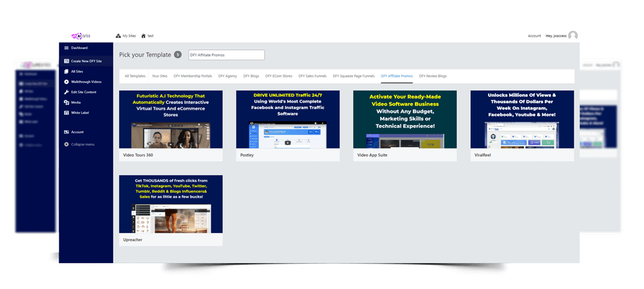Click the Media icon in sidebar
Viewport: 644px width, 289px height.
coord(66,102)
